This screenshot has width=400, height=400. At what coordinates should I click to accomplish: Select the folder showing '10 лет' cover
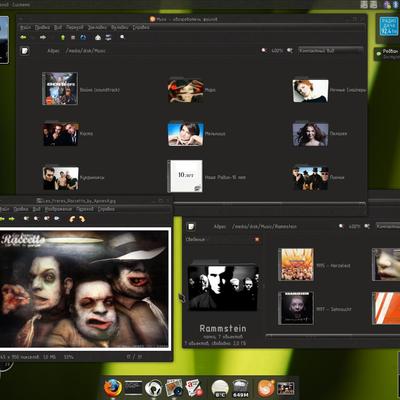(185, 176)
